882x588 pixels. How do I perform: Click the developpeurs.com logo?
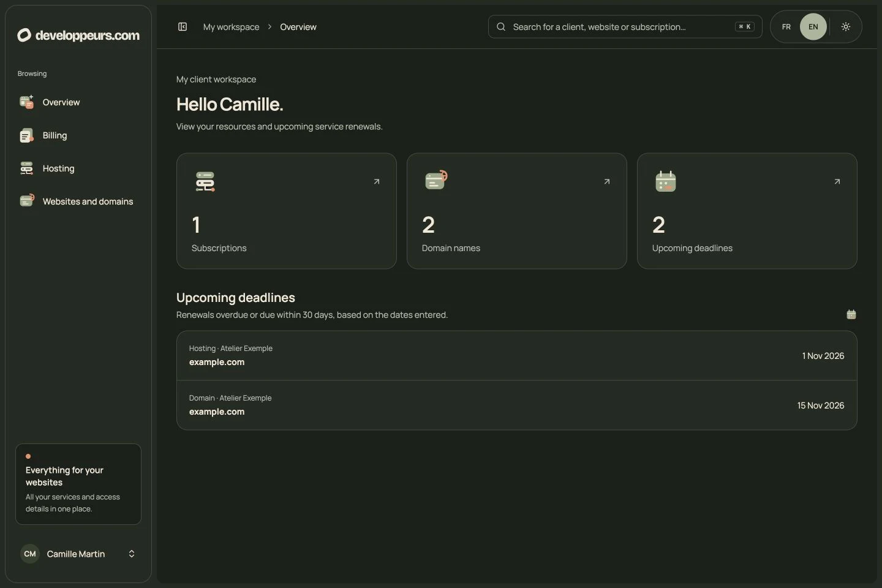[78, 35]
